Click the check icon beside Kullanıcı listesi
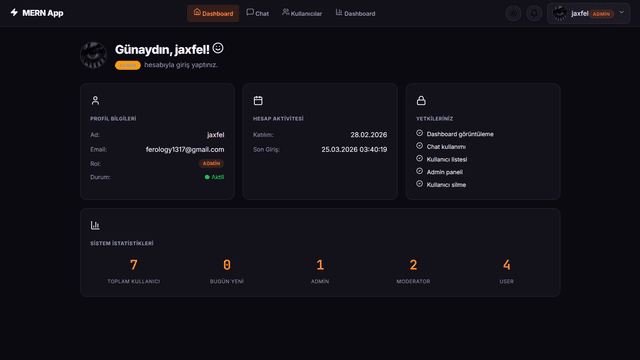The image size is (640, 360). 420,158
